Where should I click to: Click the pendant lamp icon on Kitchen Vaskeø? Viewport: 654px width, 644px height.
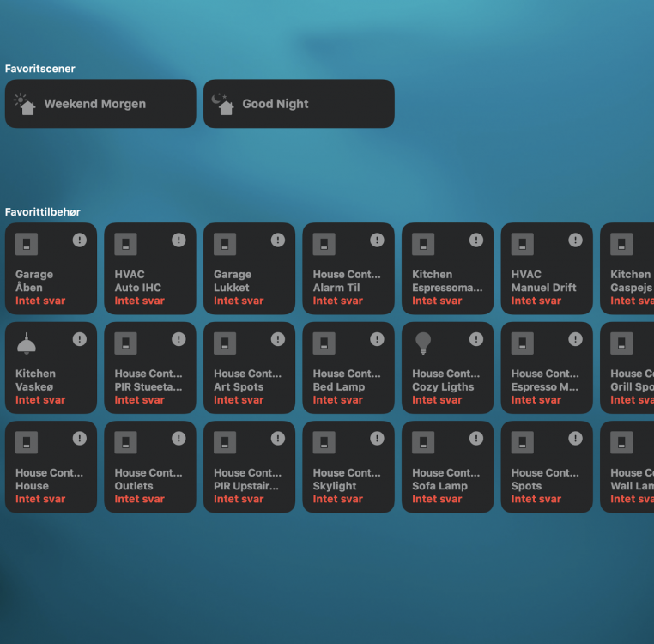pyautogui.click(x=27, y=343)
